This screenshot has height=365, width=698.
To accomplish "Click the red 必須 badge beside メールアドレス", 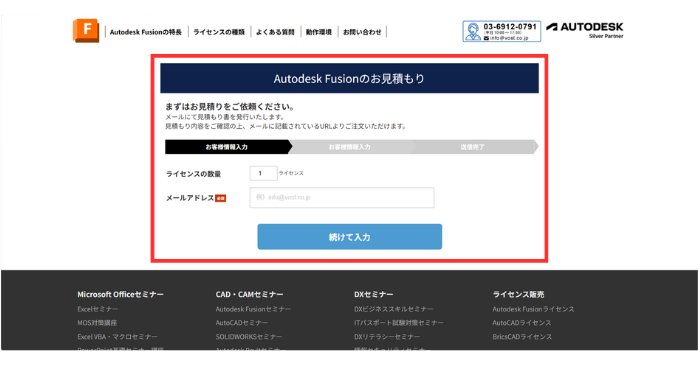I will click(221, 198).
